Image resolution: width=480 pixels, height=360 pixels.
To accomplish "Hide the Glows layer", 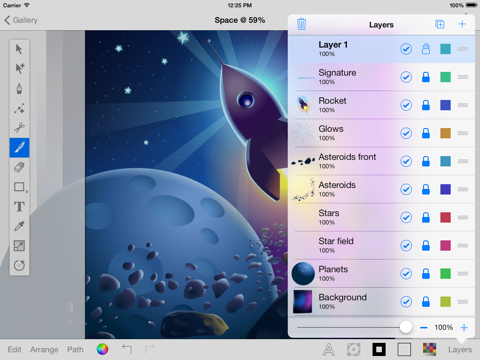I will pos(406,133).
